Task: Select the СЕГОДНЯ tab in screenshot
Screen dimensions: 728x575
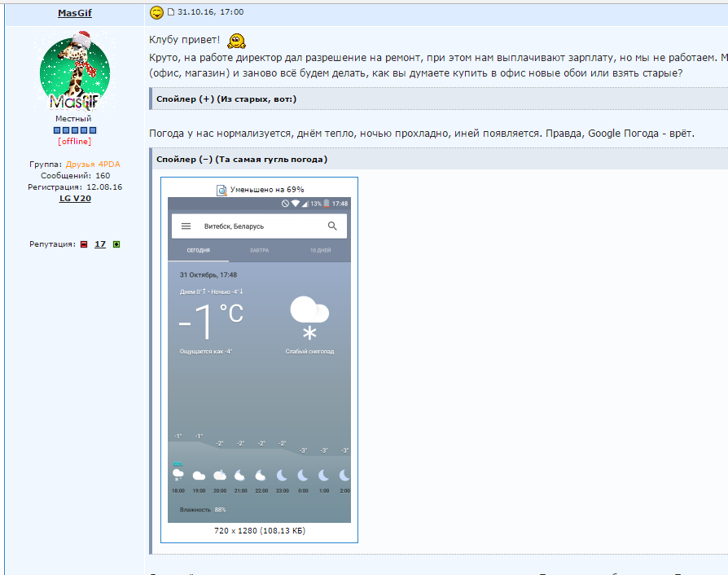Action: tap(198, 250)
